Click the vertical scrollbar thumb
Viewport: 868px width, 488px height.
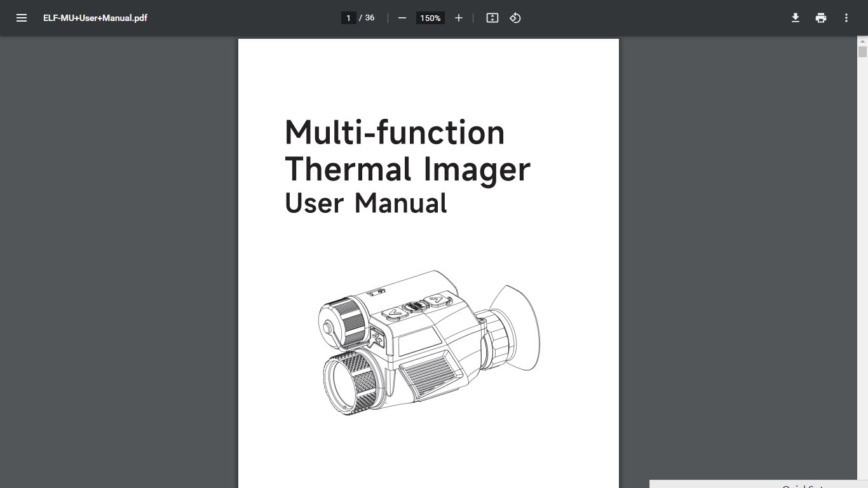pos(862,51)
